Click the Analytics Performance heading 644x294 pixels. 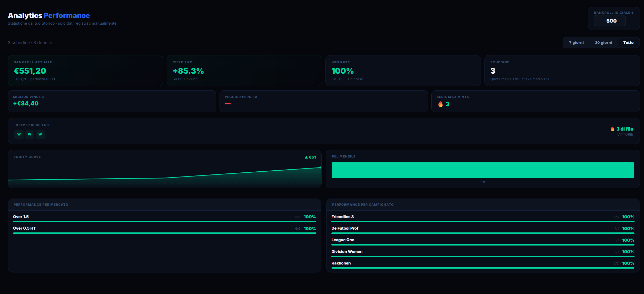(x=49, y=15)
